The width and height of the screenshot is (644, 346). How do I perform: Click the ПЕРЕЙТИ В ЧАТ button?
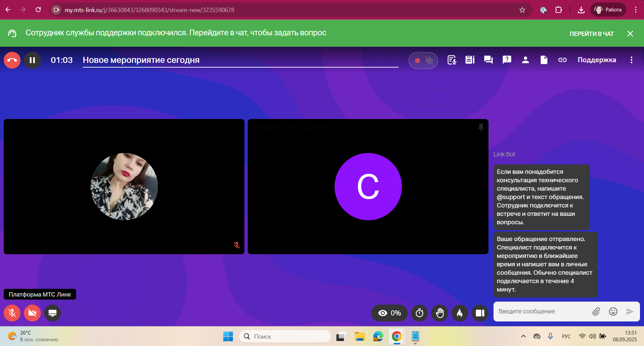tap(591, 34)
